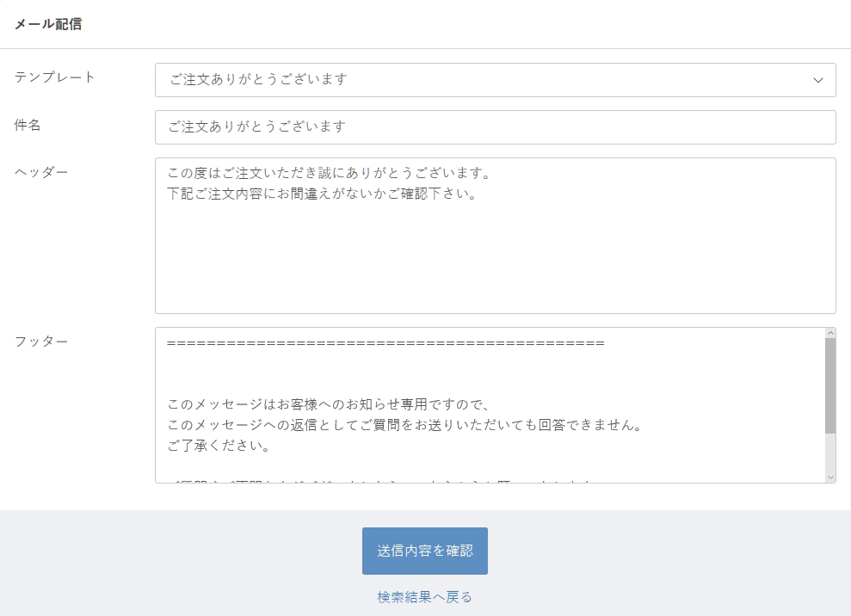Click the 件名 field label
Viewport: 851px width, 616px height.
point(28,126)
